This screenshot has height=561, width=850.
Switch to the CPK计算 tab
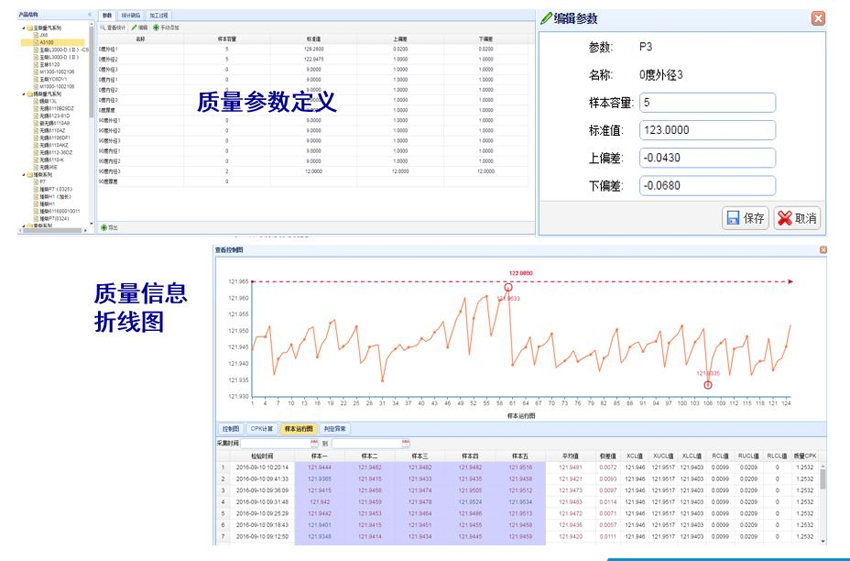click(x=261, y=429)
